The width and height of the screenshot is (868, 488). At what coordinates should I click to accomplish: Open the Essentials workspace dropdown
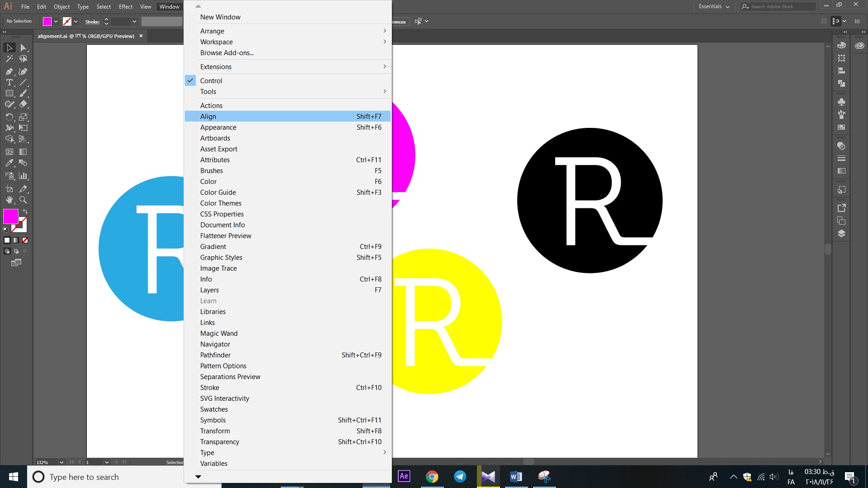(x=714, y=6)
